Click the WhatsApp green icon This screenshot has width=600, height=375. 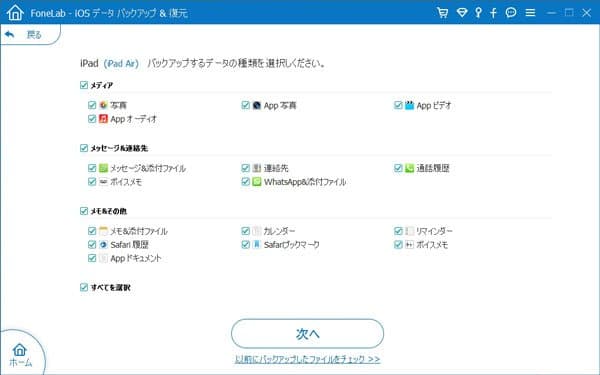(x=257, y=181)
